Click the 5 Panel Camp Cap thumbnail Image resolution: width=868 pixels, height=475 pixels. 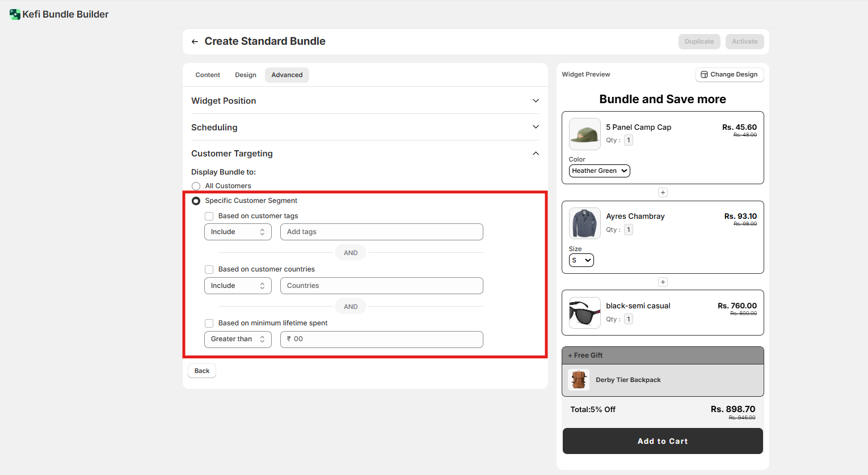584,134
